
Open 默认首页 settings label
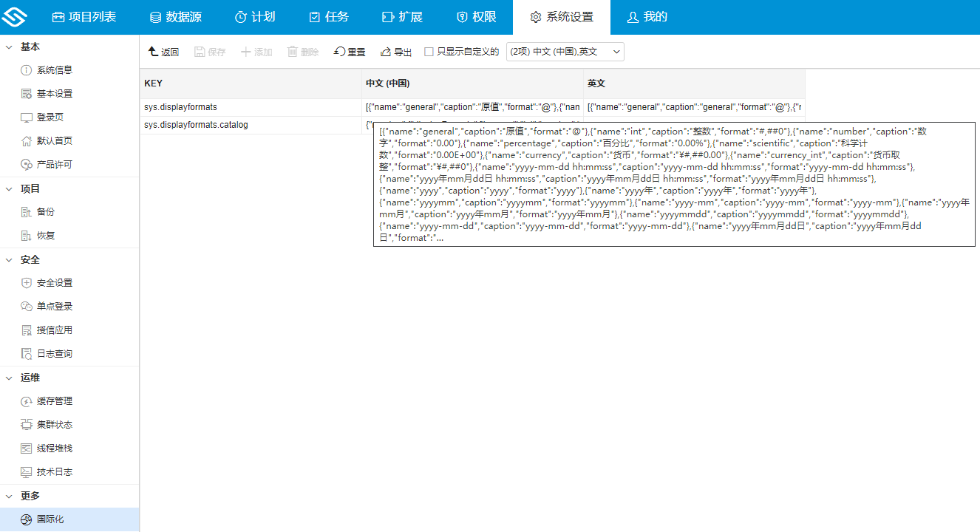[x=55, y=141]
